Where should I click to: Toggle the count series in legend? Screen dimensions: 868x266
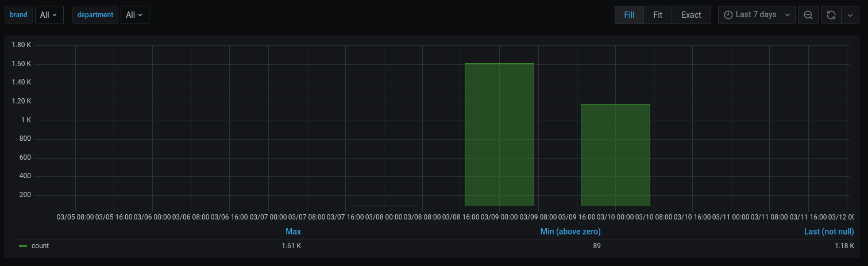coord(40,246)
